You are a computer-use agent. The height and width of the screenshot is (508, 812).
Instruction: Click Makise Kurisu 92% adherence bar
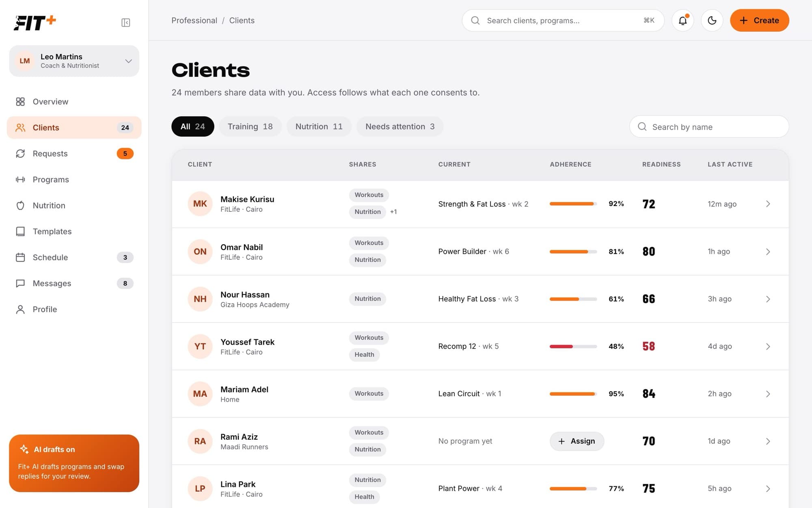tap(573, 204)
